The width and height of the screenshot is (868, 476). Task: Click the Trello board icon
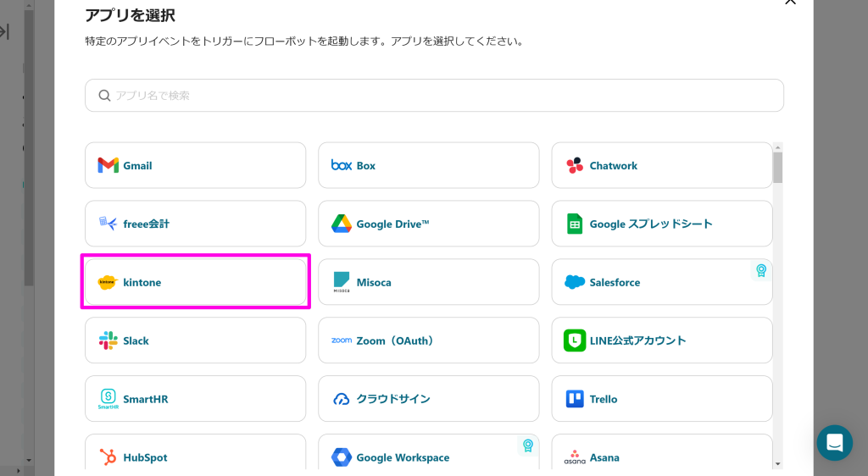click(575, 399)
